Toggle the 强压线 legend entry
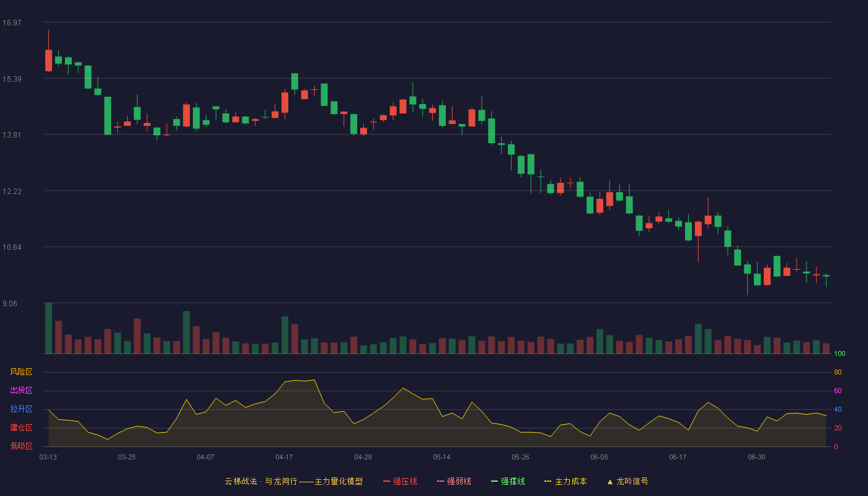Viewport: 868px width, 496px height. pos(400,481)
